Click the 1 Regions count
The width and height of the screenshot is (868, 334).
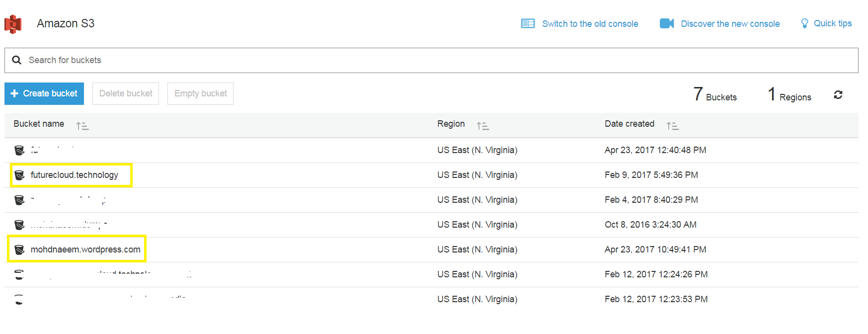click(x=789, y=94)
